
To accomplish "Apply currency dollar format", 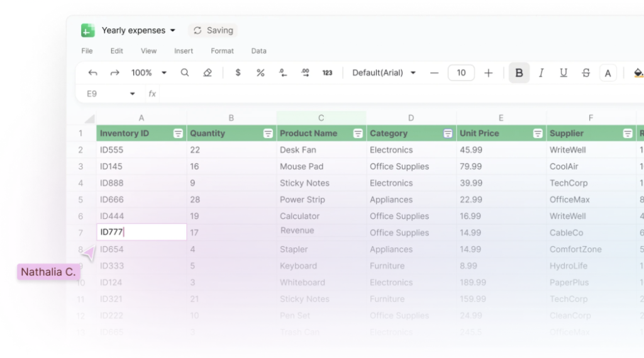I will 238,73.
